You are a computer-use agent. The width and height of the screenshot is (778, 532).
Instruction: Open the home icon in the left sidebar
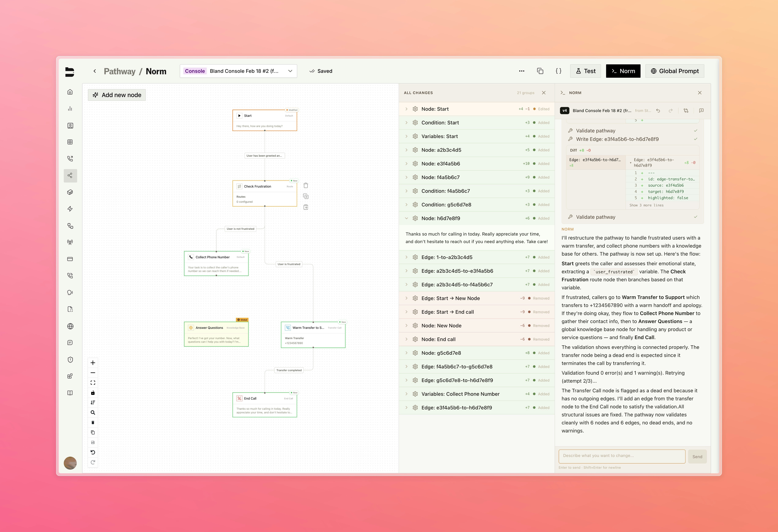click(x=70, y=92)
